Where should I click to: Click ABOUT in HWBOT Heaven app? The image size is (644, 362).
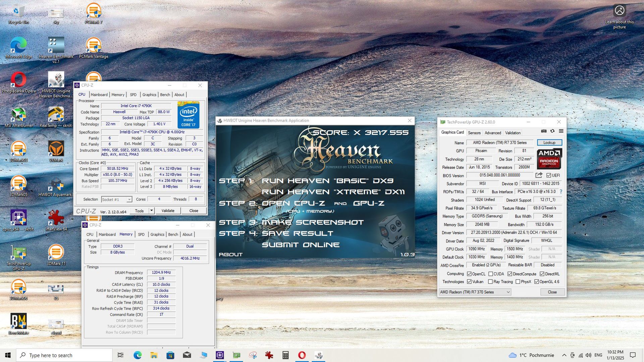tap(231, 254)
